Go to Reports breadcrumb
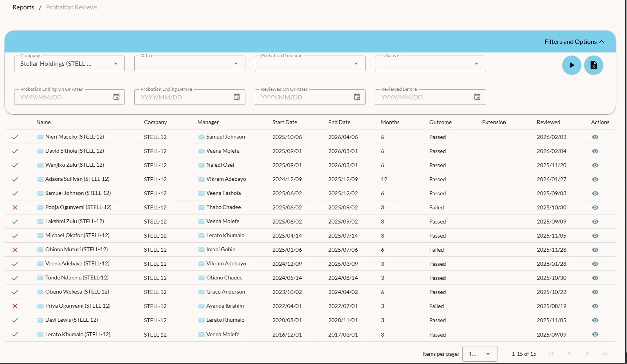Screen dimensions: 627x364 coord(23,7)
